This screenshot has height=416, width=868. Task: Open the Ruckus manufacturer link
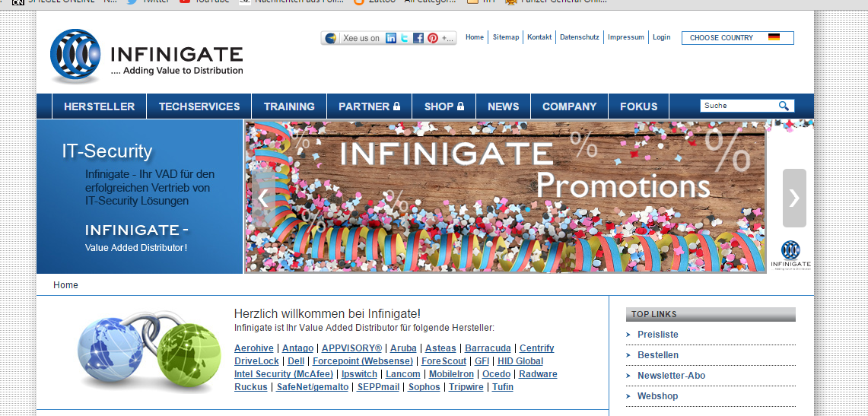coord(251,387)
